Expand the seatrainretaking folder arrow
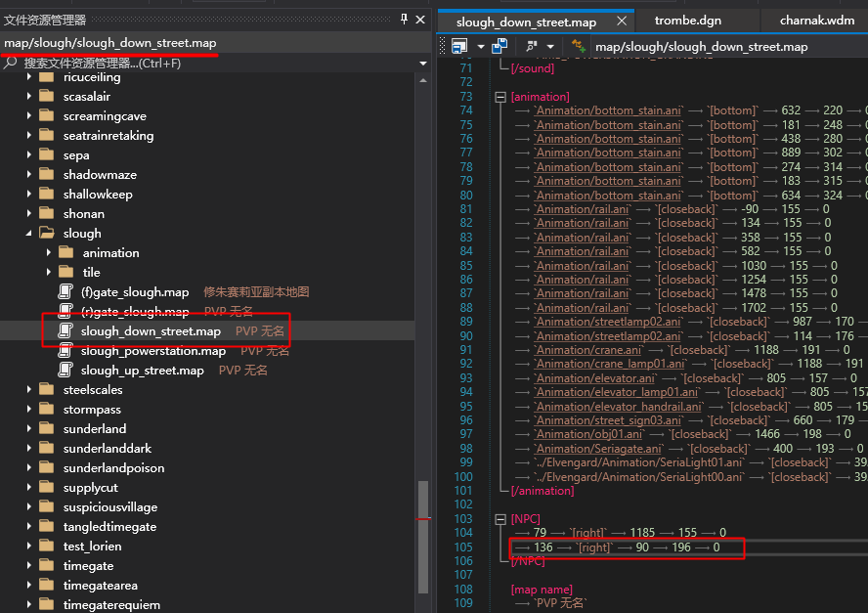The height and width of the screenshot is (613, 868). (x=28, y=136)
